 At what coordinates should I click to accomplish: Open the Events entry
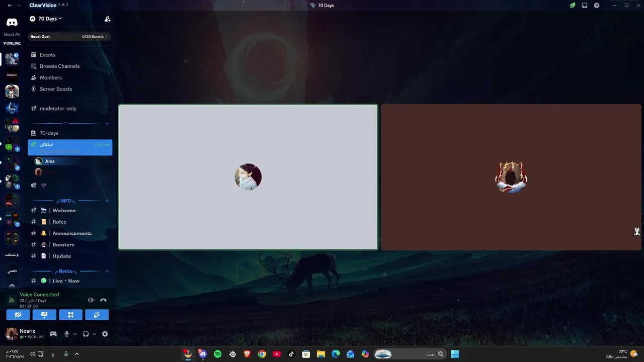(69, 55)
